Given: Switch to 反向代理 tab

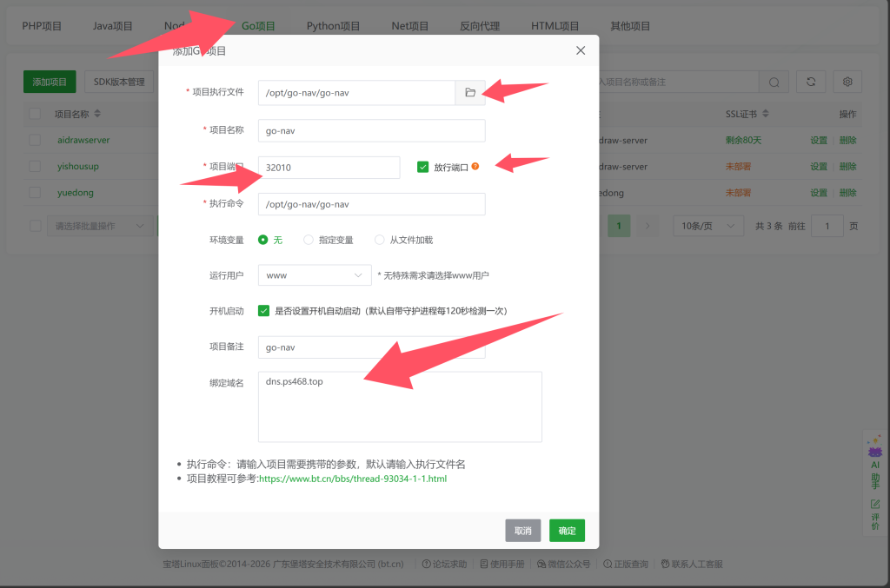Looking at the screenshot, I should coord(480,26).
